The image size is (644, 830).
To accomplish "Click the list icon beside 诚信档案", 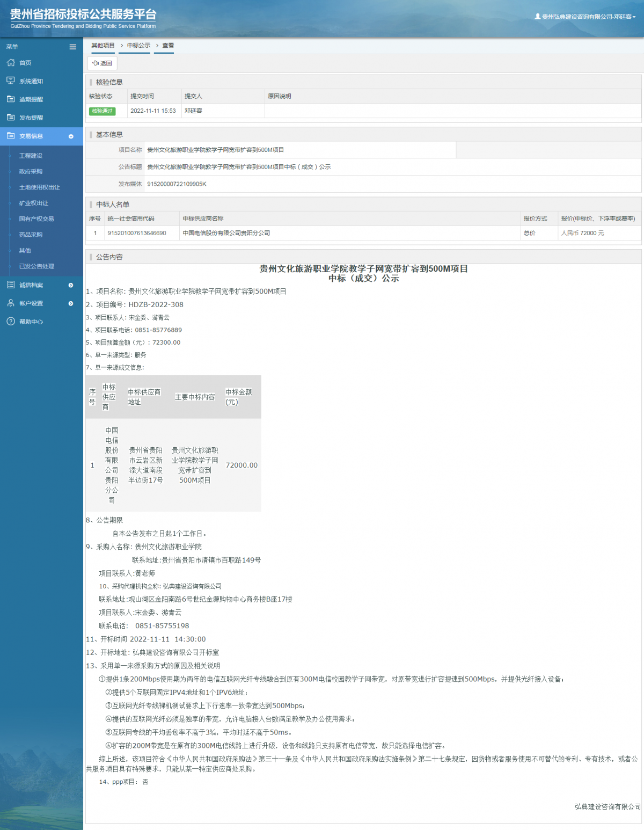I will (x=11, y=285).
